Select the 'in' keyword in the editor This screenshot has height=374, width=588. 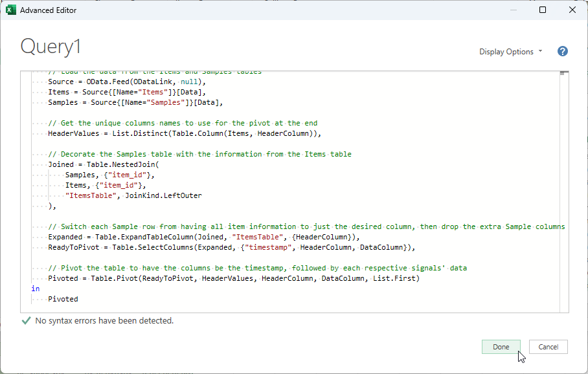pyautogui.click(x=36, y=289)
